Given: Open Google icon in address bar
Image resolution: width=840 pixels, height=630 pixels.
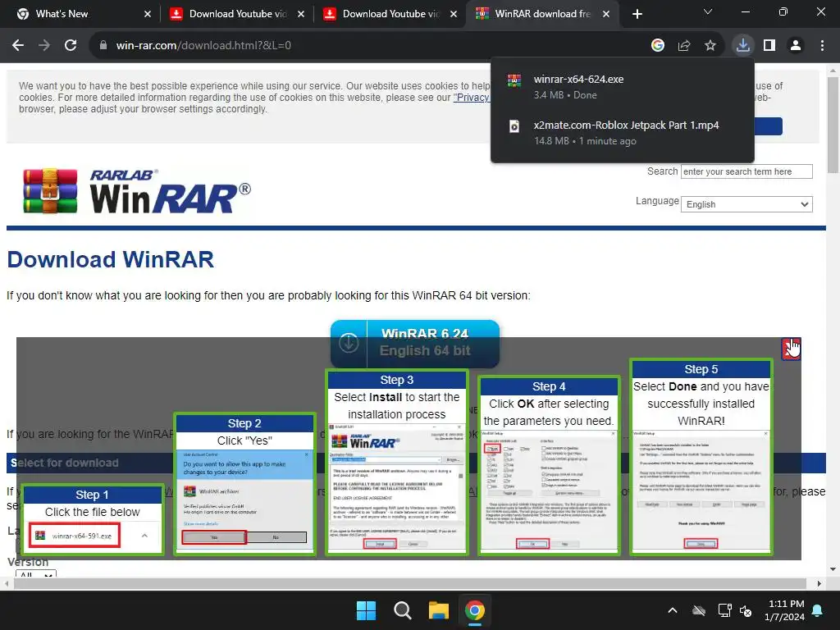Looking at the screenshot, I should coord(658,46).
